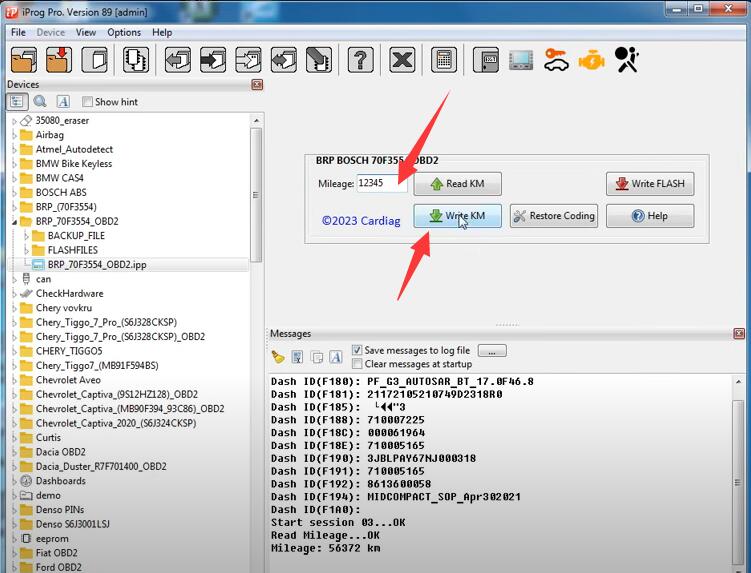Screen dimensions: 751x573
Task: Select the Dacia OBD2 folder
Action: pos(61,452)
